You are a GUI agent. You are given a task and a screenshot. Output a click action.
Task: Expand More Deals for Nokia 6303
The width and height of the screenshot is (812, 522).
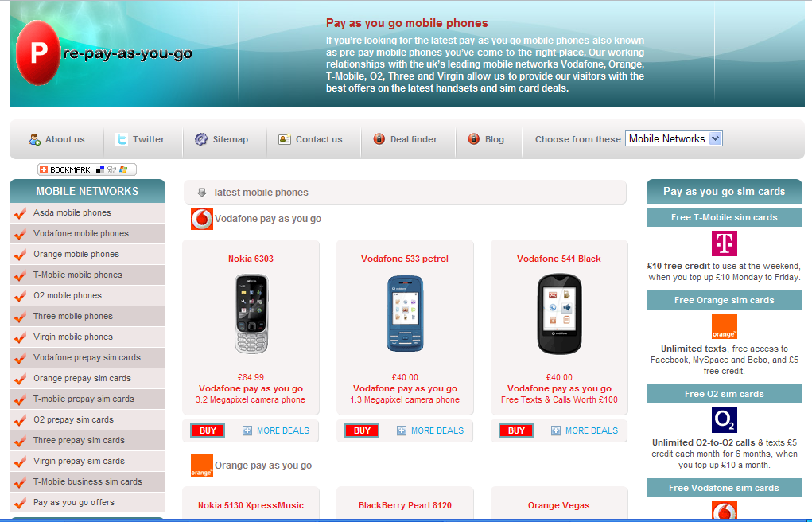(276, 430)
